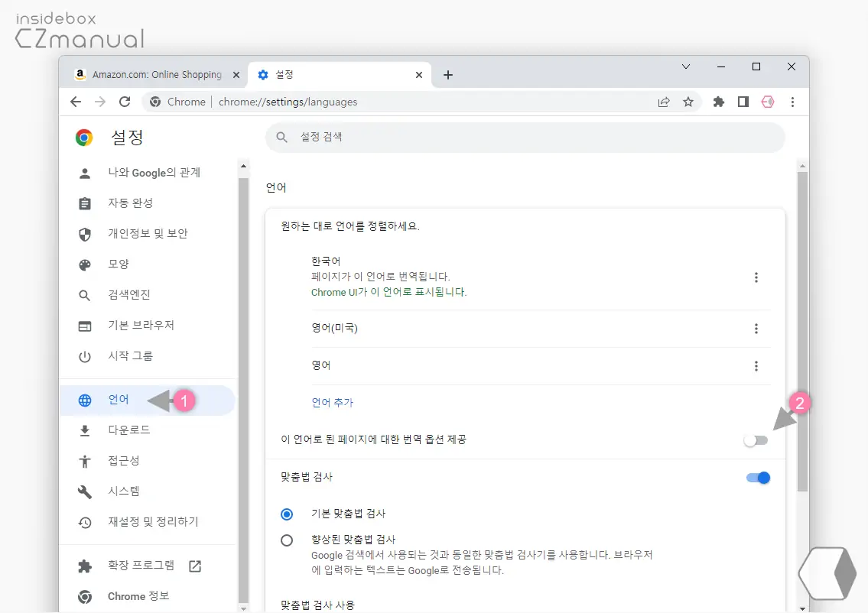The height and width of the screenshot is (613, 868).
Task: Click the Chrome logo next to 설정 title
Action: click(84, 138)
